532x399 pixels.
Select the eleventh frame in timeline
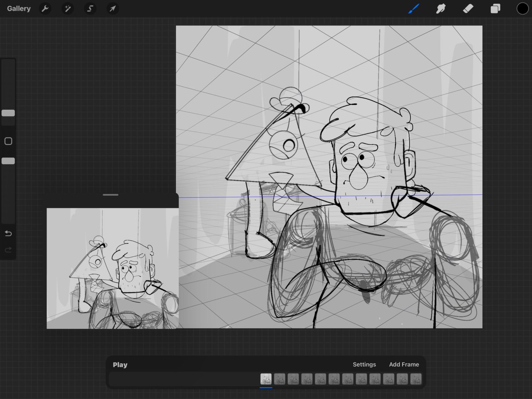point(402,379)
